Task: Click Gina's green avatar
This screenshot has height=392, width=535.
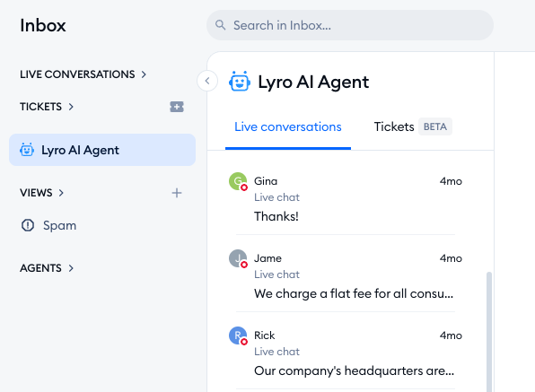Action: pyautogui.click(x=238, y=181)
